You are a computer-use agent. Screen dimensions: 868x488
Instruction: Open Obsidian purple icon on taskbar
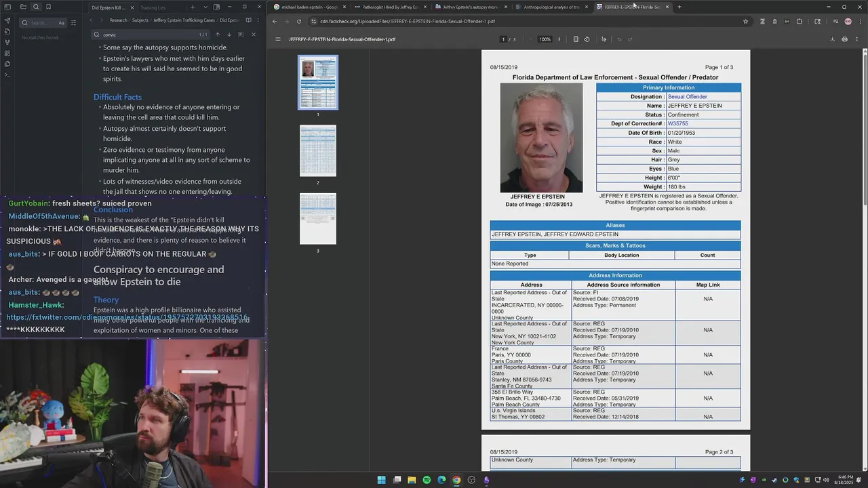tap(486, 480)
